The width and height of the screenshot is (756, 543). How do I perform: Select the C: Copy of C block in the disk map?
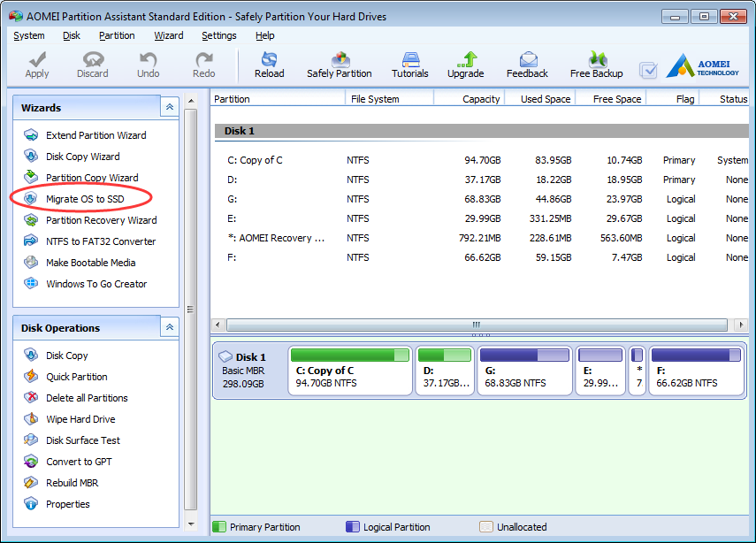[350, 371]
